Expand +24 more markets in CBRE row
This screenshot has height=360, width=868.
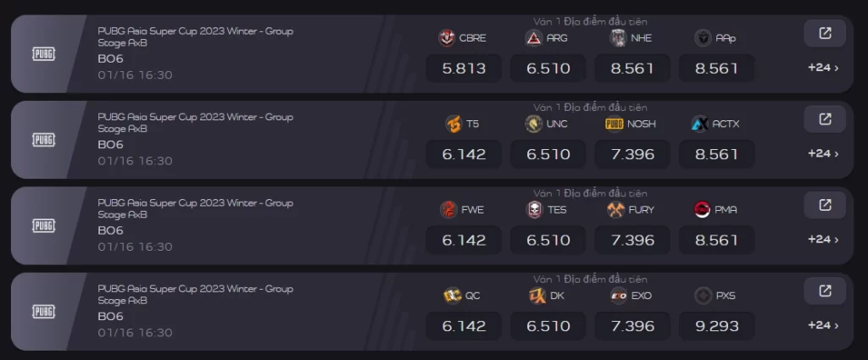click(823, 68)
